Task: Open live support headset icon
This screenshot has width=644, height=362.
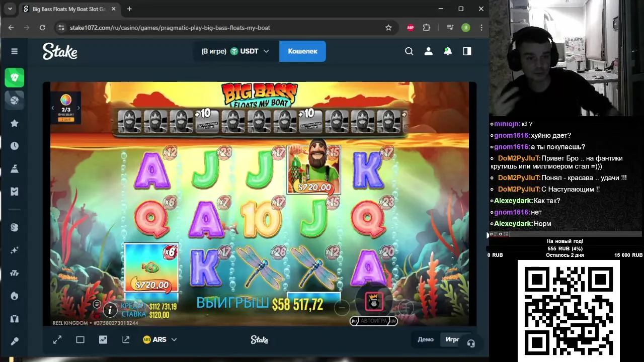Action: (471, 343)
